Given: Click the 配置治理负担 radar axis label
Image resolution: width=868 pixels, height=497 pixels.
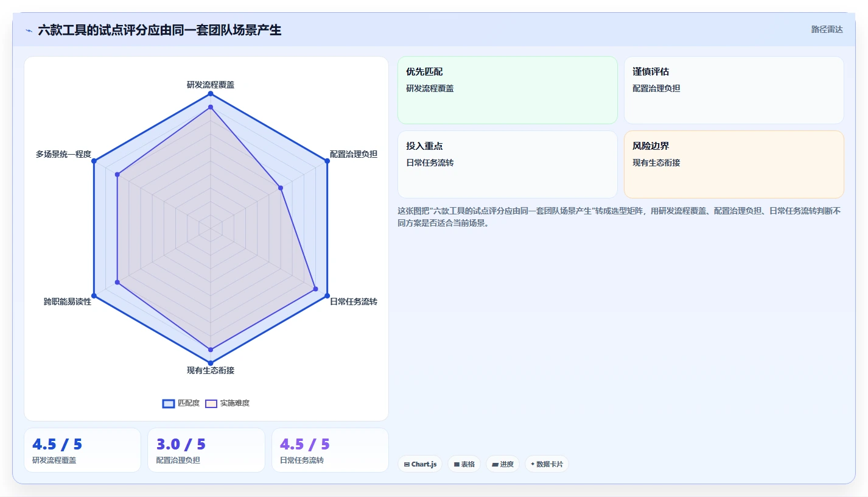Looking at the screenshot, I should pyautogui.click(x=354, y=154).
